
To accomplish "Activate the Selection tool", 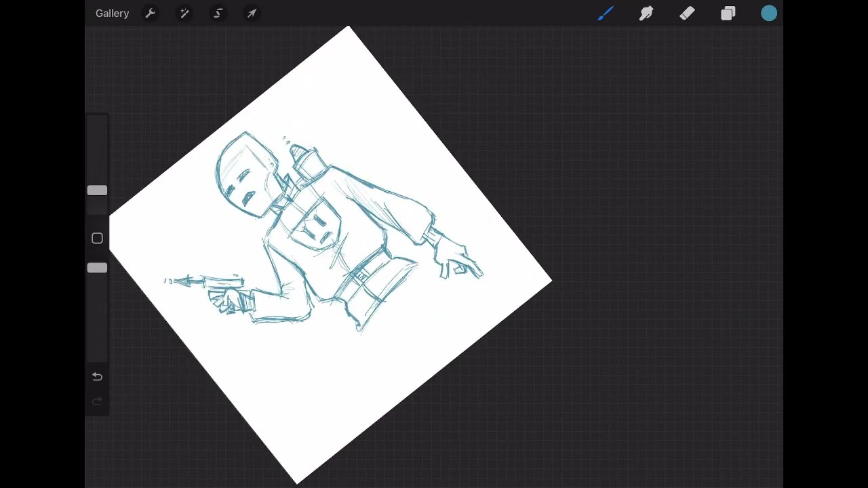I will coord(218,14).
